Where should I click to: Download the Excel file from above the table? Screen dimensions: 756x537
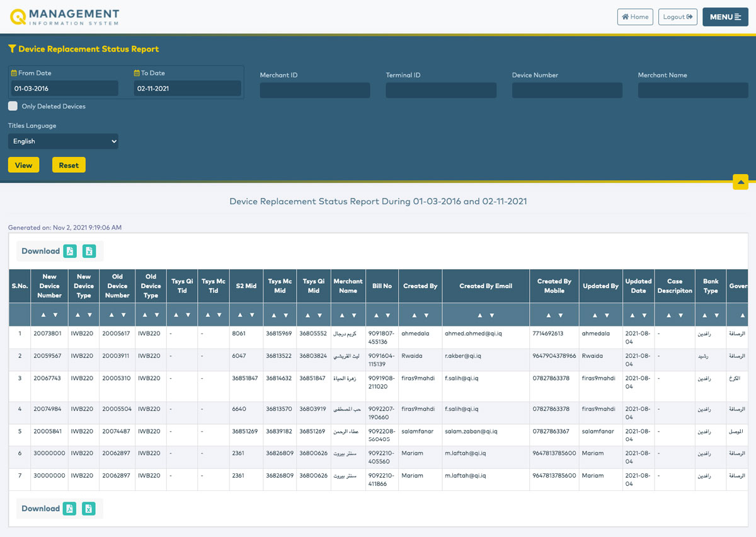point(89,251)
